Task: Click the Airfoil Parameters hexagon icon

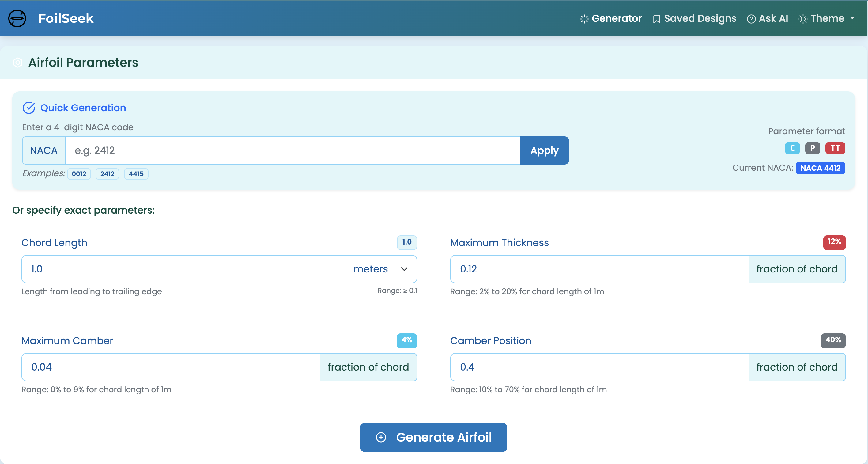Action: point(17,63)
